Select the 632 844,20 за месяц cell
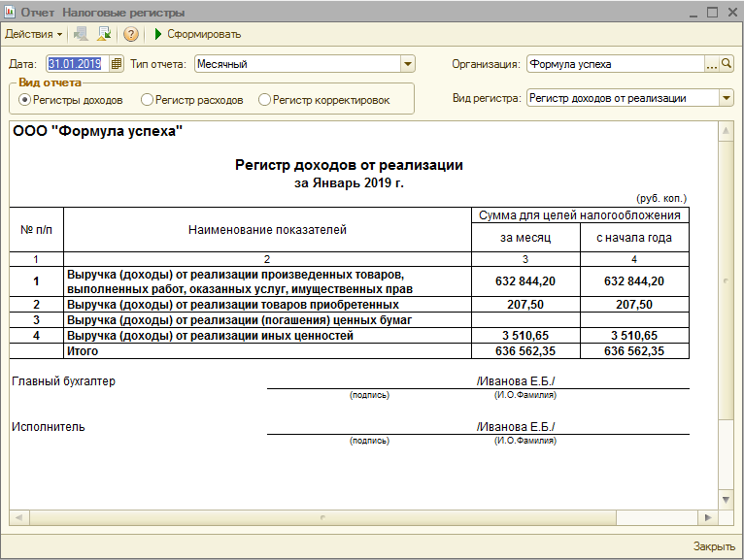Viewport: 744px width, 560px height. click(x=525, y=281)
